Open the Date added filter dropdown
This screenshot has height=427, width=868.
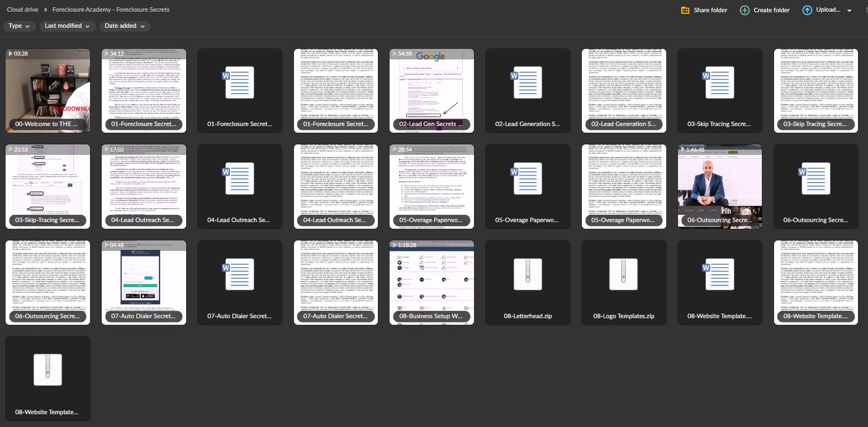click(x=124, y=26)
